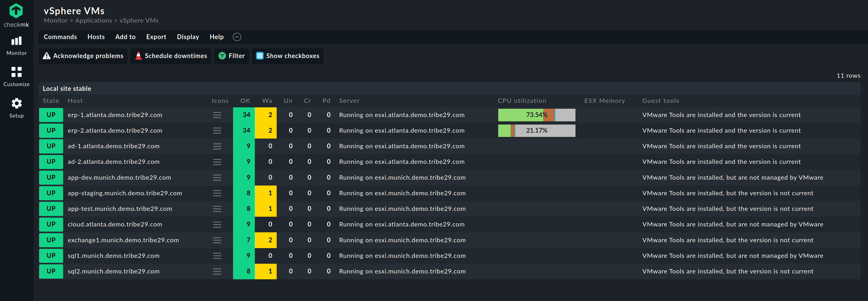Open host cloud.atlanta.demo.tribe29.com
The height and width of the screenshot is (301, 868).
pyautogui.click(x=115, y=224)
